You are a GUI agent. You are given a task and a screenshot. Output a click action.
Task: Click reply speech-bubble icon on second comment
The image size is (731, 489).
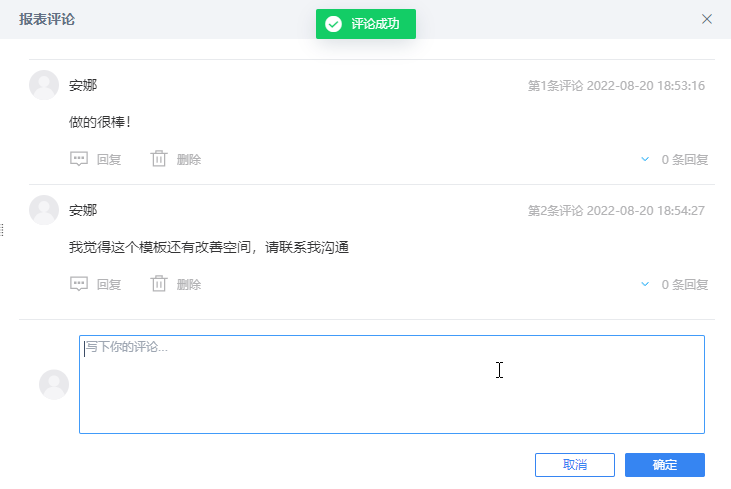(79, 284)
